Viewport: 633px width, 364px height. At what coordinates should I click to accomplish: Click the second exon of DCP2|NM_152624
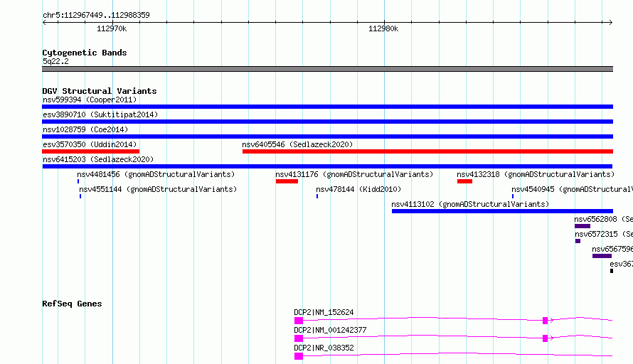pyautogui.click(x=545, y=321)
